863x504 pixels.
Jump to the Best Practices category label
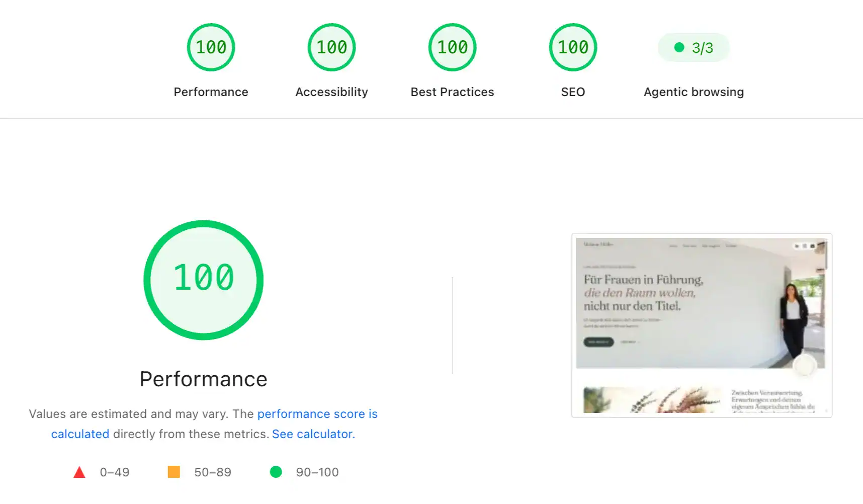[452, 92]
